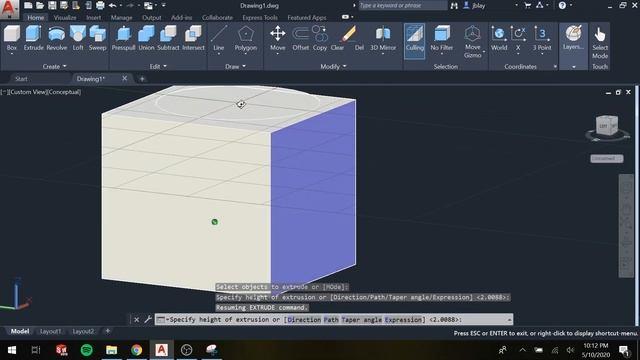The image size is (640, 360).
Task: Cancel command with X on command line
Action: [x=137, y=320]
